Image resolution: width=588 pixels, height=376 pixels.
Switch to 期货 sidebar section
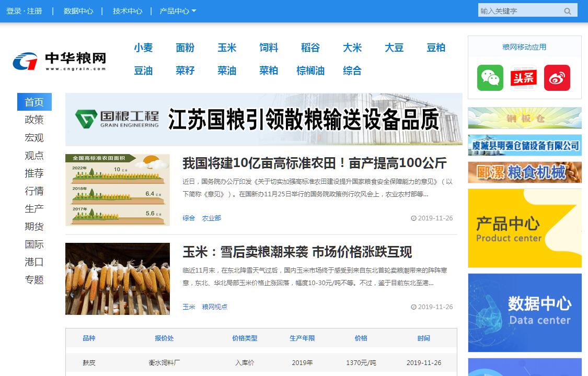pos(34,227)
